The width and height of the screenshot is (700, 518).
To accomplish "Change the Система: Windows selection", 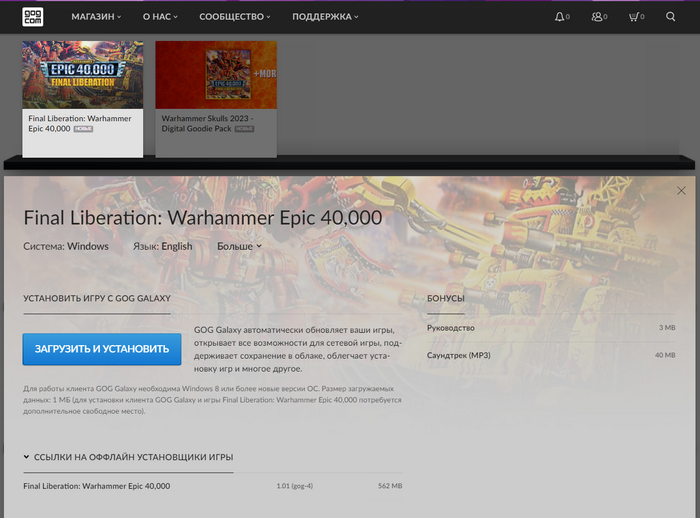I will coord(66,246).
